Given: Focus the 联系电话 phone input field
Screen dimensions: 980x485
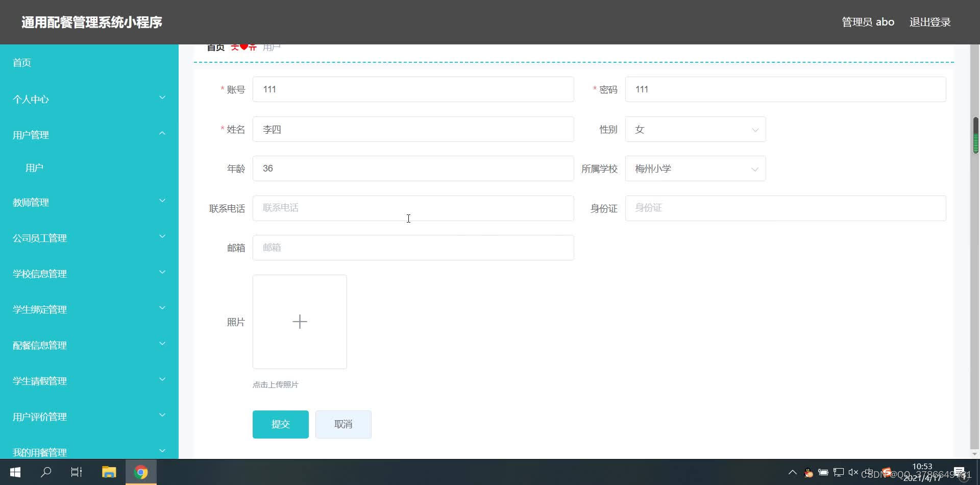Looking at the screenshot, I should pos(413,208).
